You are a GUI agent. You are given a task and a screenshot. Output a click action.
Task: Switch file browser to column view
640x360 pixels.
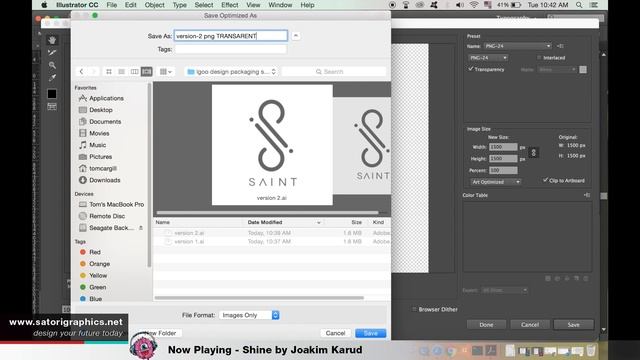coord(134,71)
